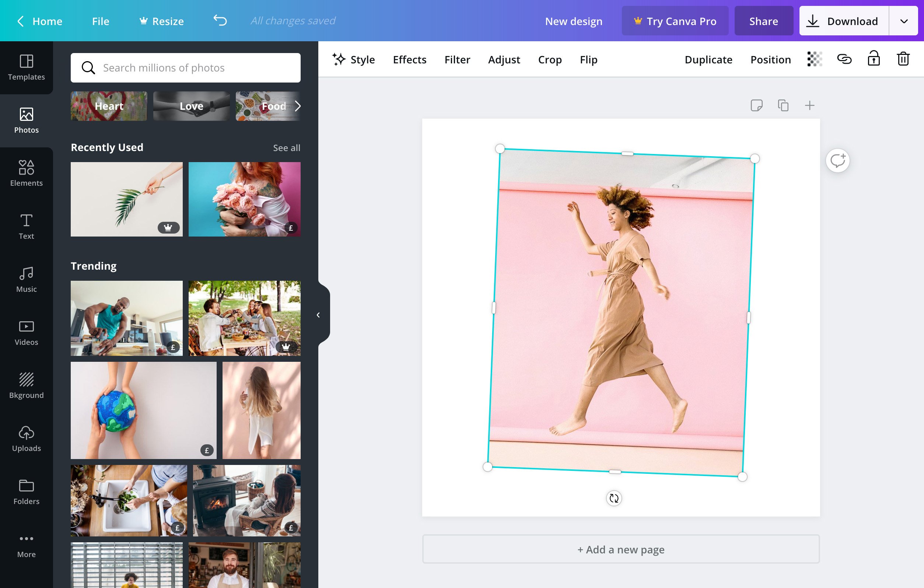Click the Share button

pos(763,20)
